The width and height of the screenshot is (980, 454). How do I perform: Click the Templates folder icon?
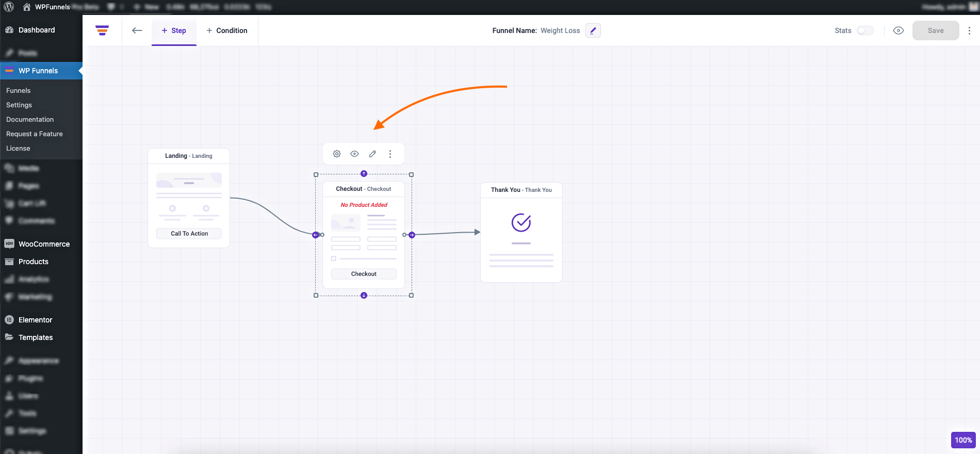click(x=9, y=337)
